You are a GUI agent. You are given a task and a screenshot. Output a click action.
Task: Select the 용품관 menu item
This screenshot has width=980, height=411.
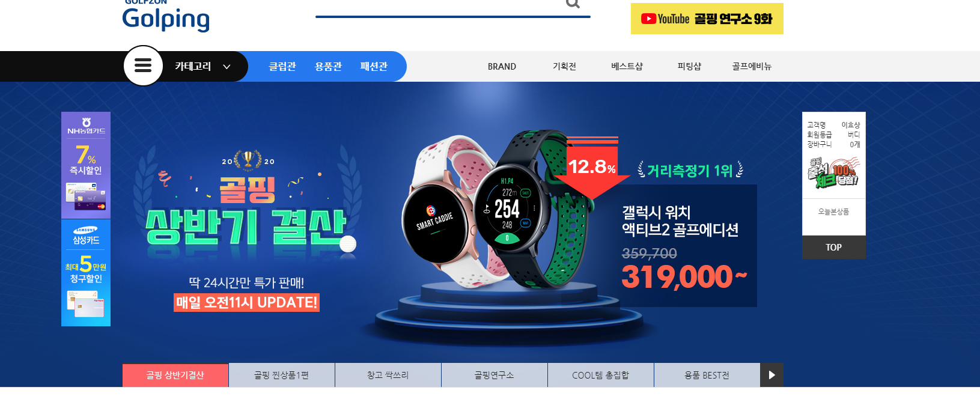[x=328, y=67]
